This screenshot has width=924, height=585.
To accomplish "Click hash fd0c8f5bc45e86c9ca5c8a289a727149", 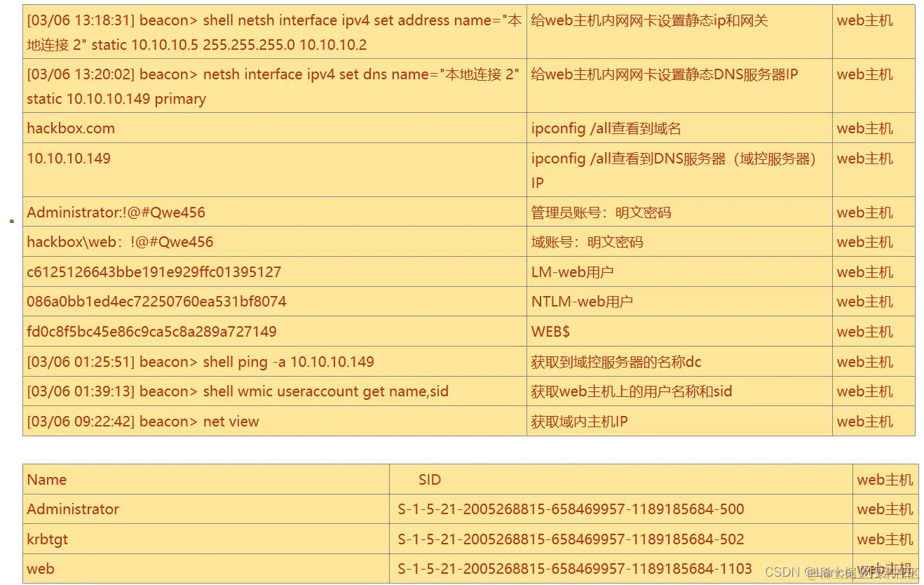I will pyautogui.click(x=151, y=332).
